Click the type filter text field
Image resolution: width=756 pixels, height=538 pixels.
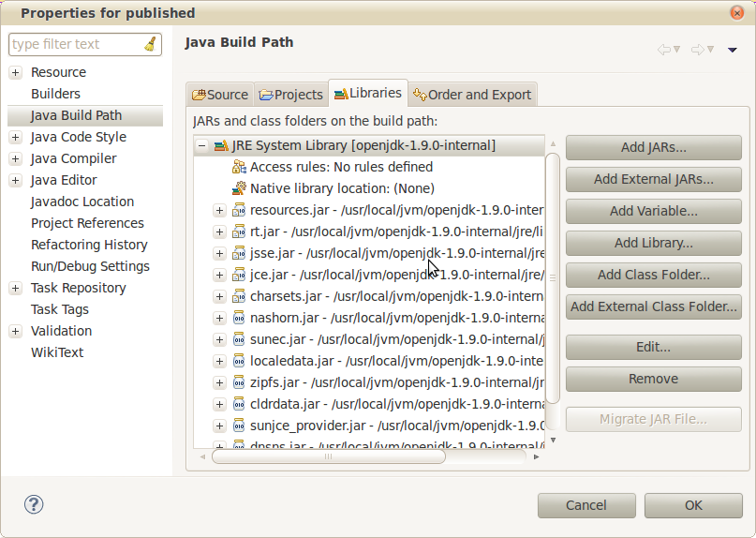tap(75, 44)
